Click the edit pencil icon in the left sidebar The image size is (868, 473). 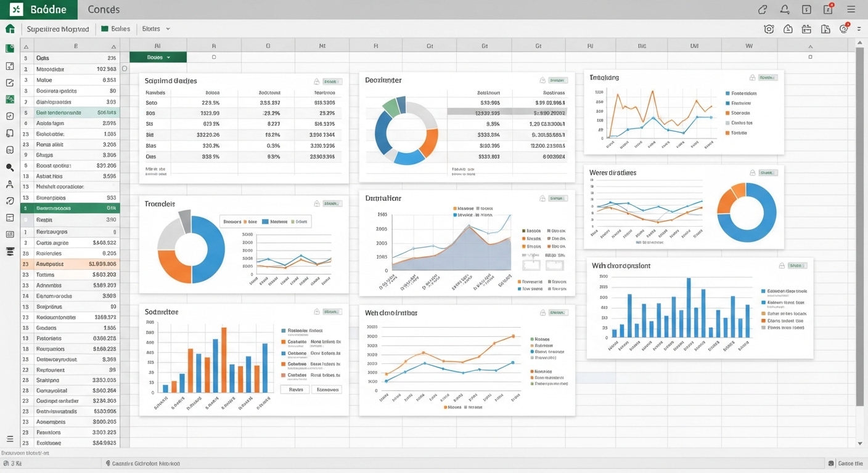pyautogui.click(x=10, y=83)
